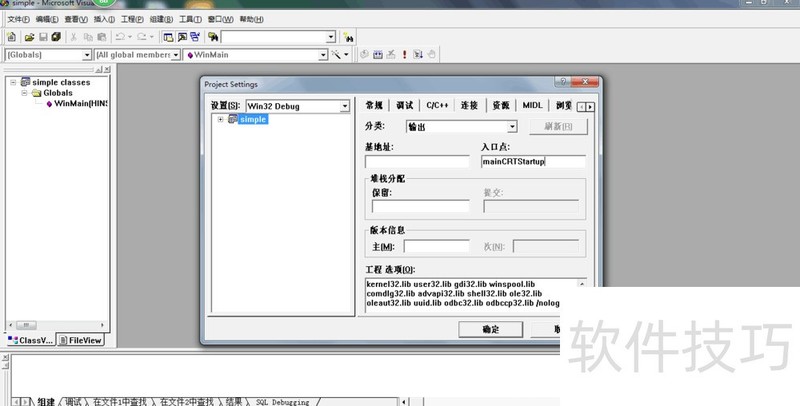Click the New Text File toolbar icon
The width and height of the screenshot is (800, 406).
[x=12, y=37]
